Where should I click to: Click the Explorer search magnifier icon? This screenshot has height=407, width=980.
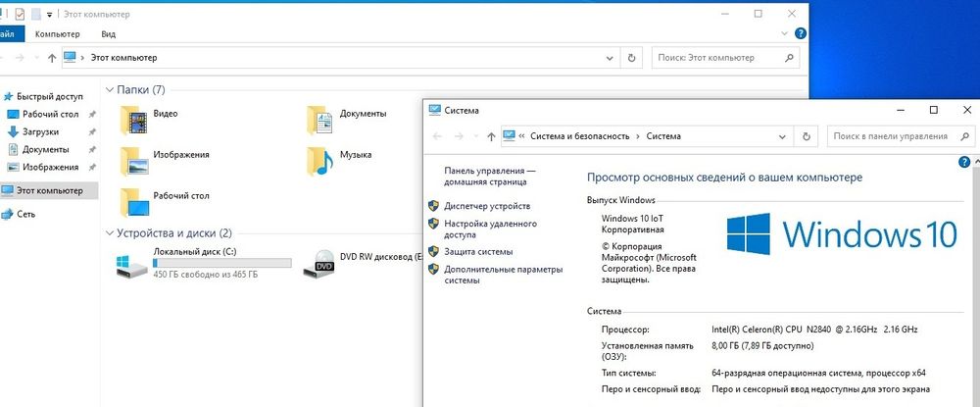[x=789, y=58]
